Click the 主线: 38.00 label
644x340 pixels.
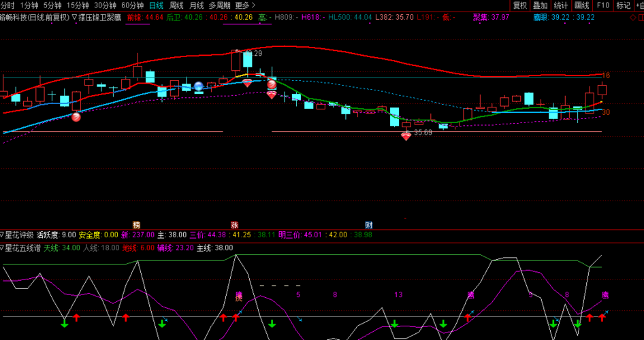coord(215,248)
